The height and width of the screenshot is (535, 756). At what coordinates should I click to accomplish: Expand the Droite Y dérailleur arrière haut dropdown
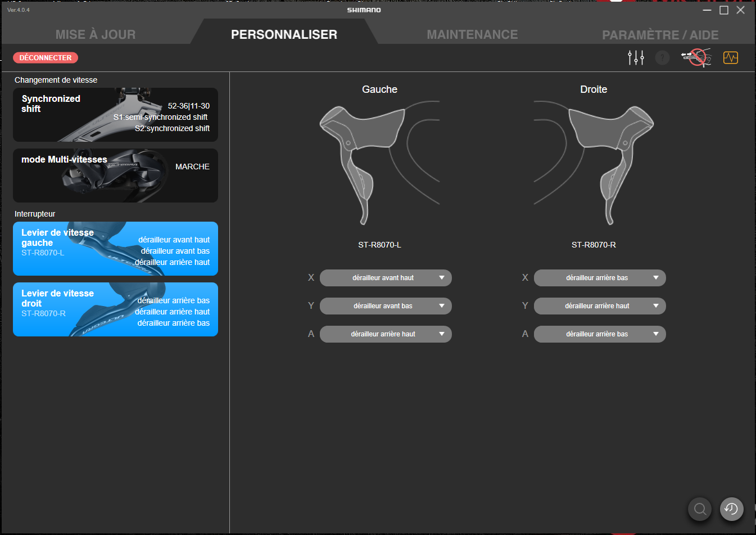600,306
